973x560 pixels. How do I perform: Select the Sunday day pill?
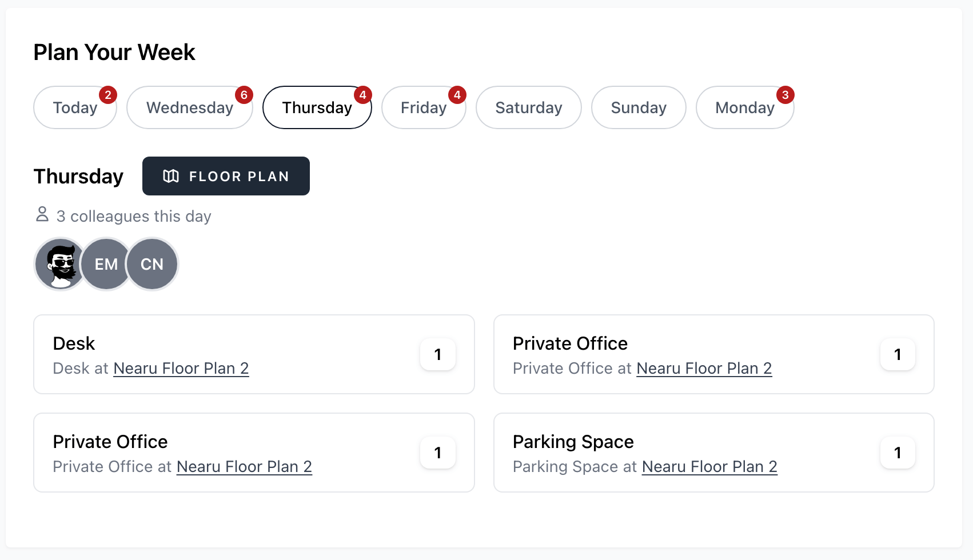coord(639,107)
